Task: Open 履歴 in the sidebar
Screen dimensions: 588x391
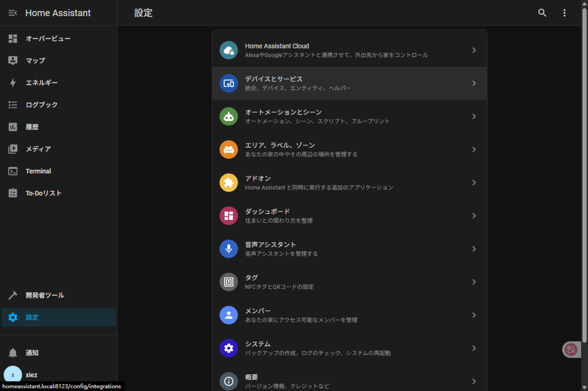Action: pos(59,127)
